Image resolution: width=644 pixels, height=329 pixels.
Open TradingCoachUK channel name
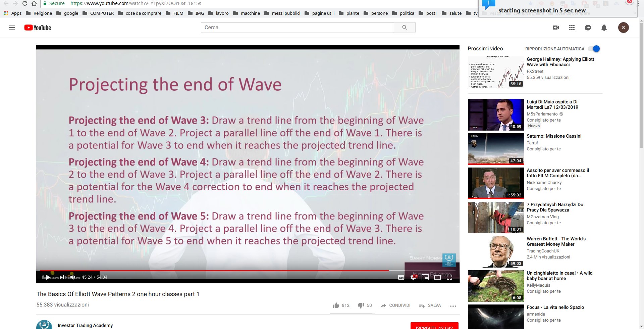pos(543,251)
